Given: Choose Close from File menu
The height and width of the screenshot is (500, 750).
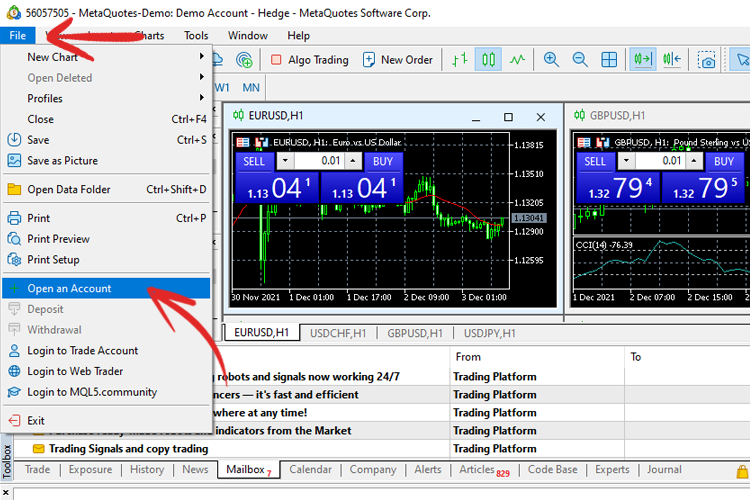Looking at the screenshot, I should click(106, 119).
